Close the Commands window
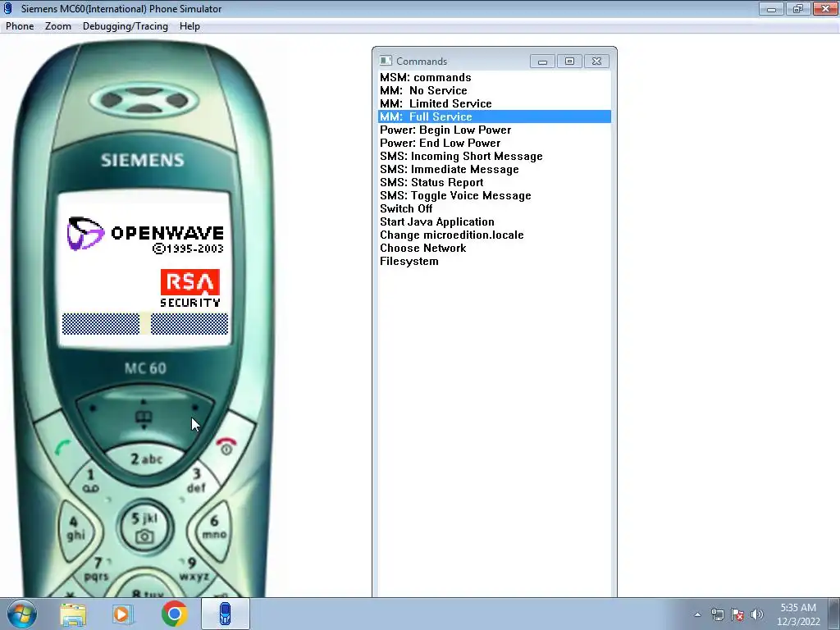 point(597,61)
